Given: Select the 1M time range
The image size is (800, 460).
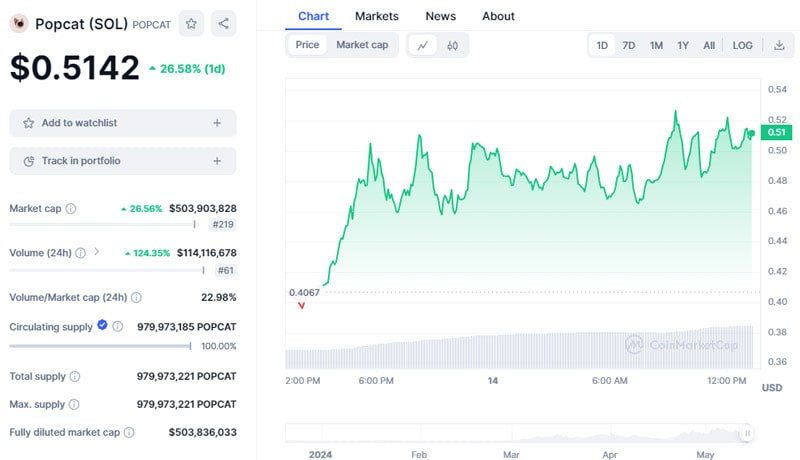Looking at the screenshot, I should [x=656, y=45].
